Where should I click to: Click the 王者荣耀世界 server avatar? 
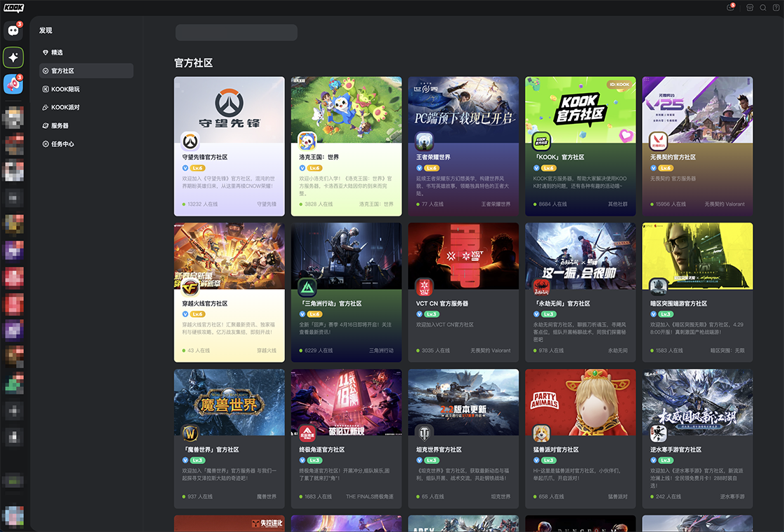coord(424,142)
